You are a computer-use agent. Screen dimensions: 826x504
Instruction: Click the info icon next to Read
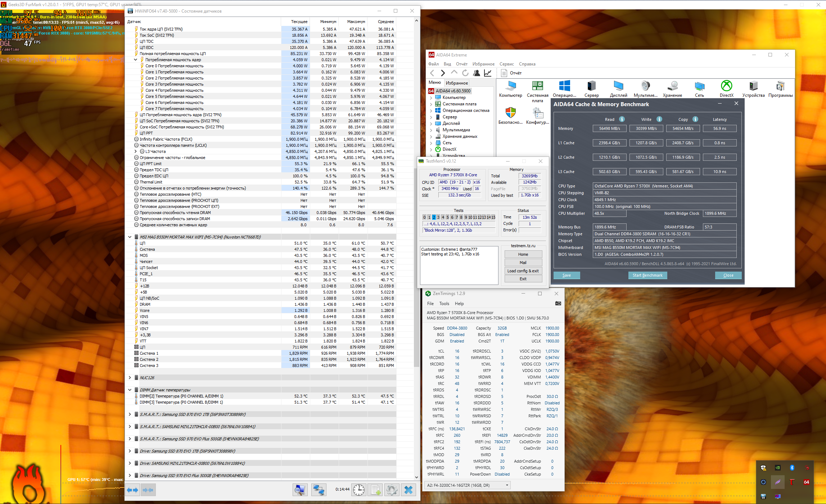point(622,119)
